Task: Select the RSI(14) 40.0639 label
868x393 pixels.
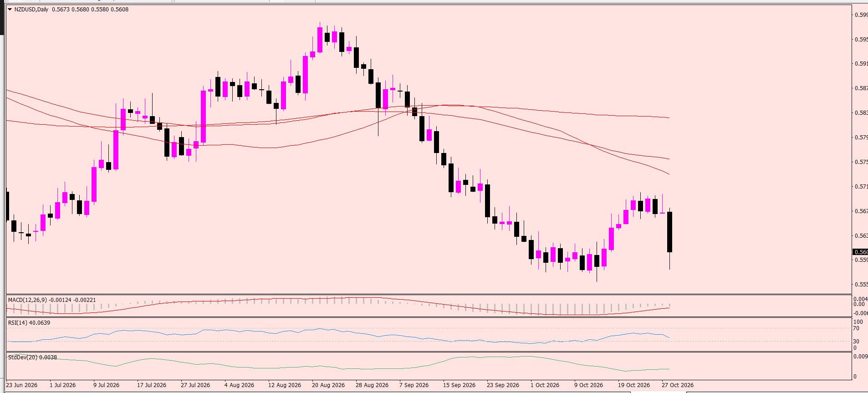Action: coord(29,322)
